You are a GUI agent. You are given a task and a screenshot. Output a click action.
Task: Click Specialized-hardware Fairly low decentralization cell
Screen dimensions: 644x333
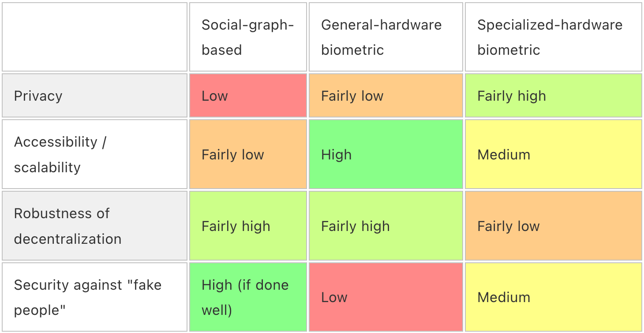coord(553,226)
